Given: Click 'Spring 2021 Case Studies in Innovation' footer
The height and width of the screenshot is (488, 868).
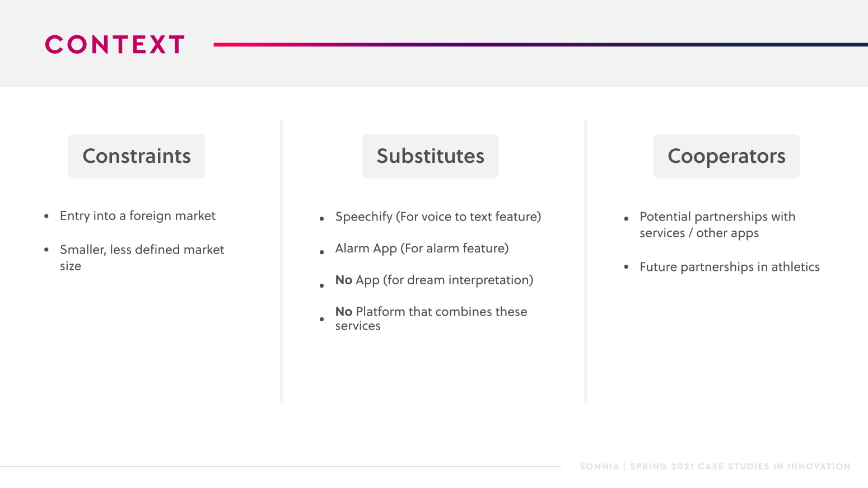Looking at the screenshot, I should pos(740,466).
